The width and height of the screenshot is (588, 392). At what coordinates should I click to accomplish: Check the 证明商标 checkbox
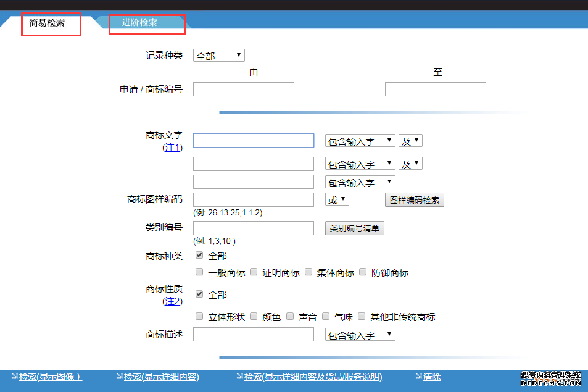(254, 272)
